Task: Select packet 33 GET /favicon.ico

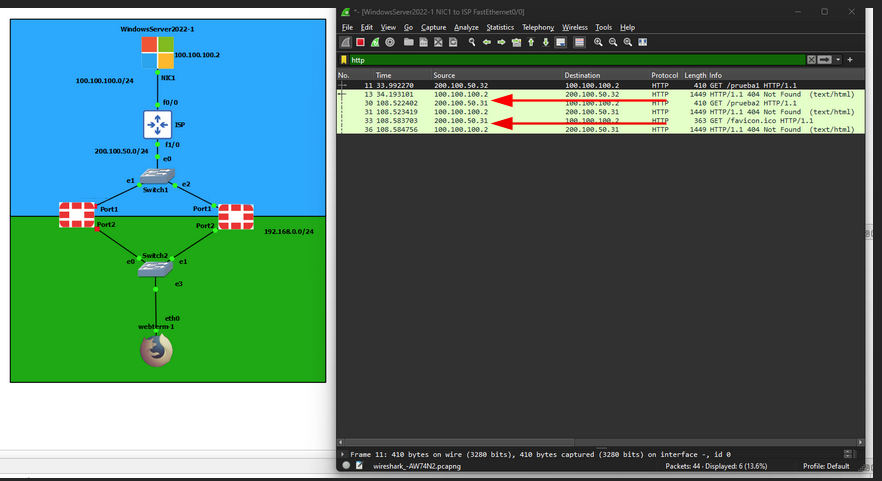Action: coord(600,120)
